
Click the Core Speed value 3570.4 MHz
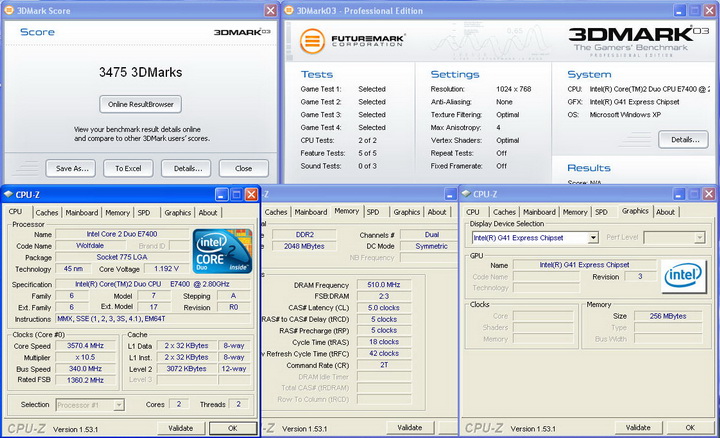(x=85, y=346)
